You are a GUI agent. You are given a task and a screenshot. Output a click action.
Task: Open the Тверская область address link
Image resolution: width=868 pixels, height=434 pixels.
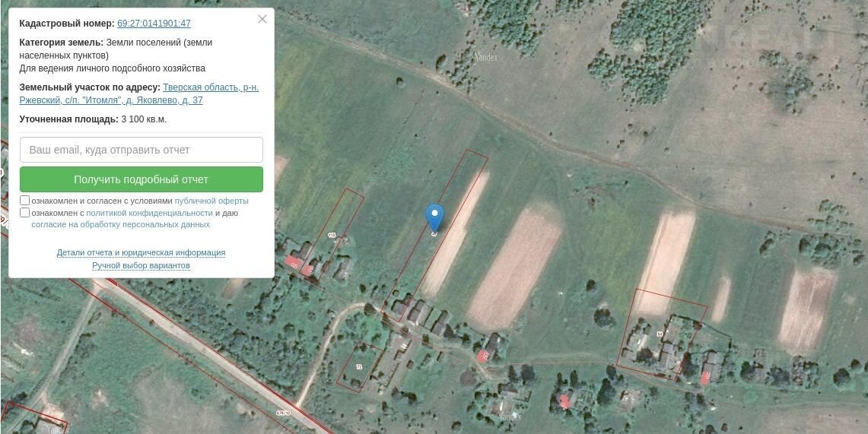(139, 94)
